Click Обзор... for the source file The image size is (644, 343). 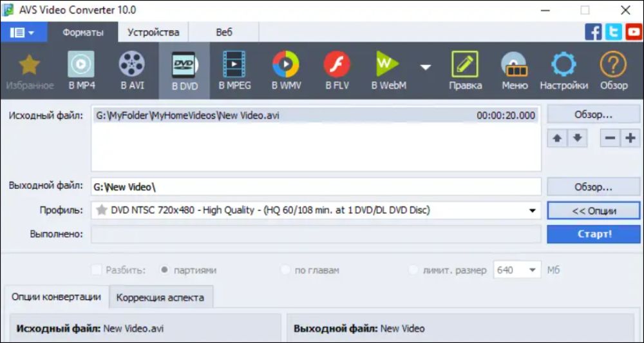pos(594,114)
